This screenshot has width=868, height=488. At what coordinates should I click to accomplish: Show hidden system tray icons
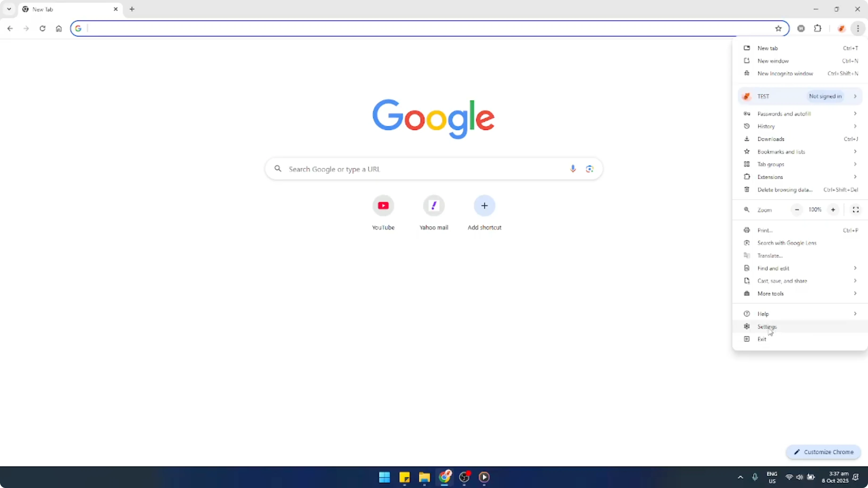740,477
